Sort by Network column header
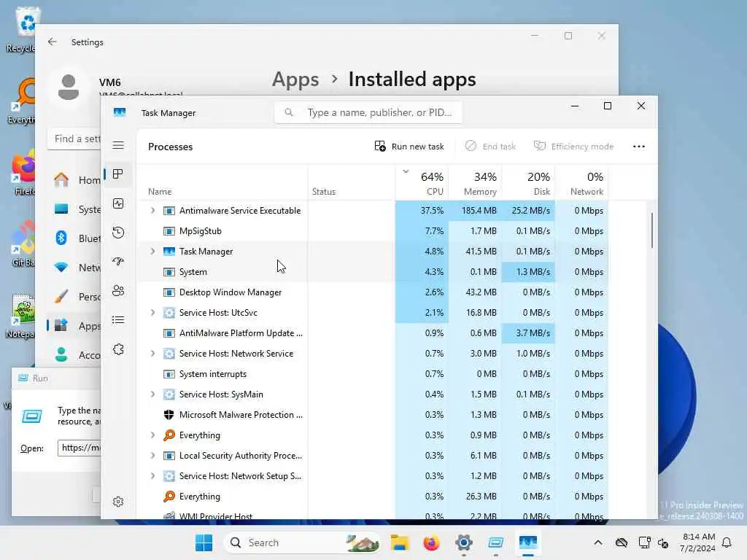Image resolution: width=747 pixels, height=560 pixels. [581, 183]
